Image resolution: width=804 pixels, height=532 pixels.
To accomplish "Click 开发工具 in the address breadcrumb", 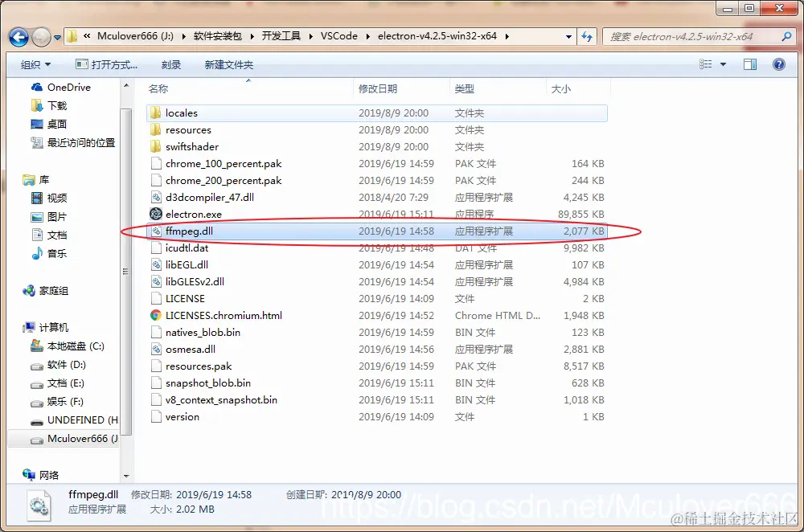I will [x=281, y=36].
